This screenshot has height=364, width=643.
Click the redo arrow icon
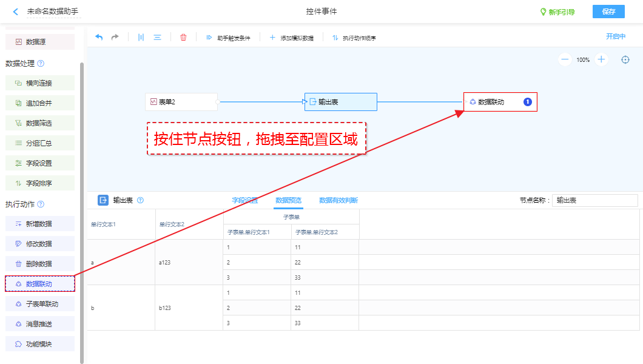[115, 37]
